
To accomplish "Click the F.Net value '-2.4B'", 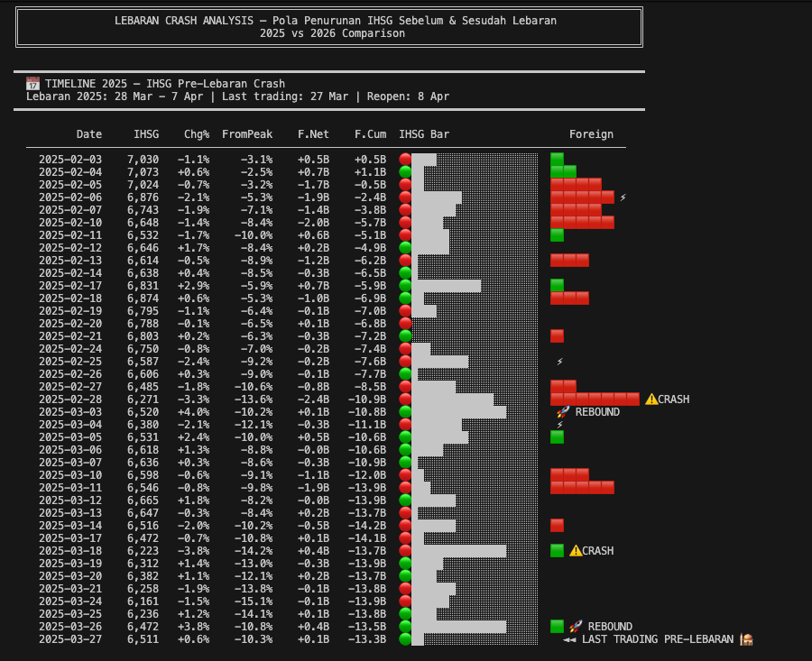I will click(313, 399).
